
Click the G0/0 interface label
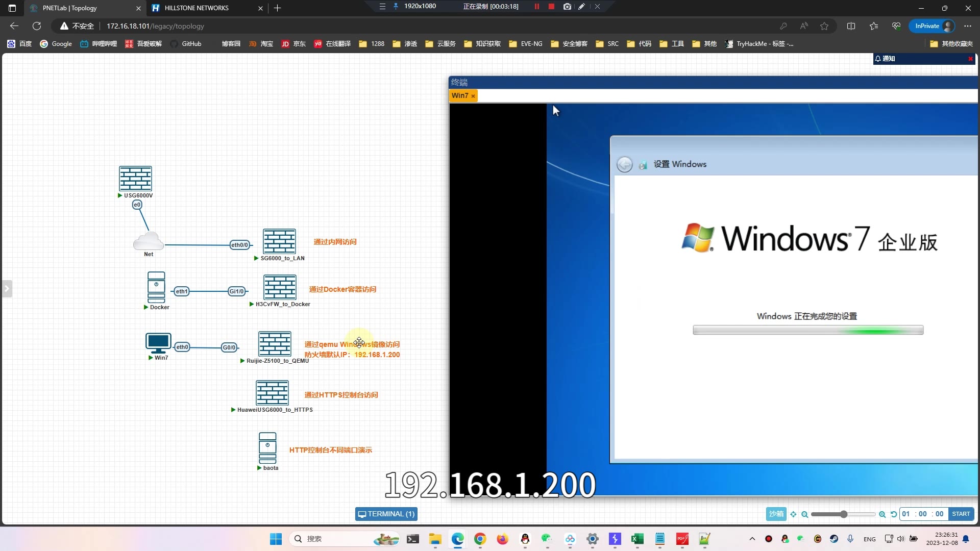tap(229, 347)
